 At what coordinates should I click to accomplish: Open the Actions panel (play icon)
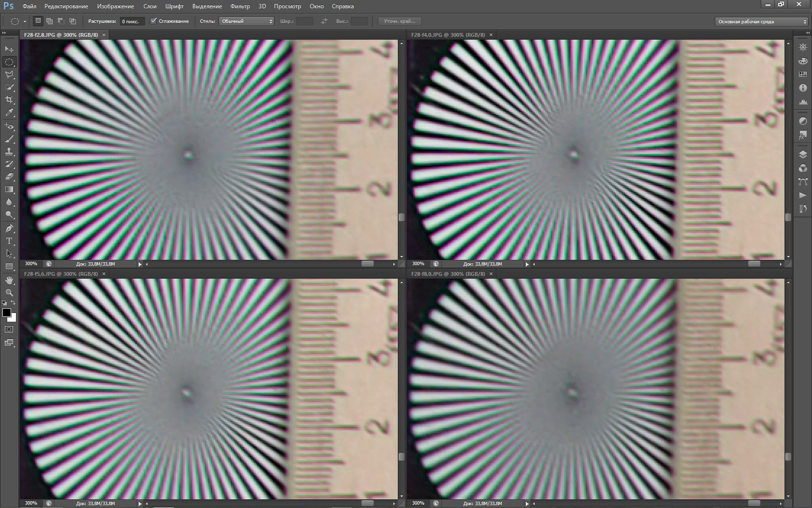click(803, 195)
